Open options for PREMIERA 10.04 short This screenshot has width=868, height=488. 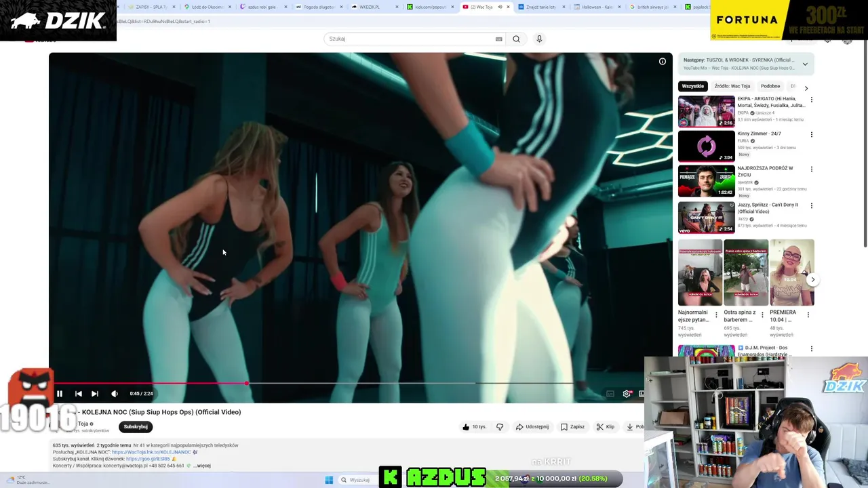[808, 315]
